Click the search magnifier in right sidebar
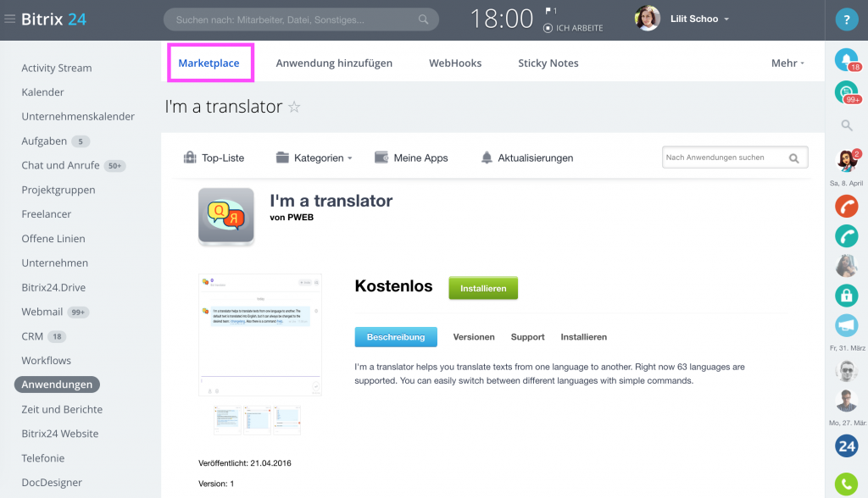This screenshot has height=498, width=868. pyautogui.click(x=847, y=125)
